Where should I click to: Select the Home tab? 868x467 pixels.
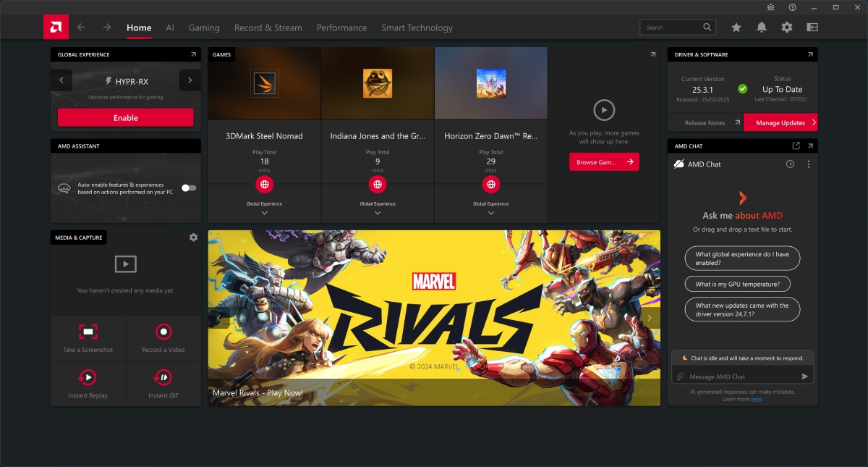point(139,28)
